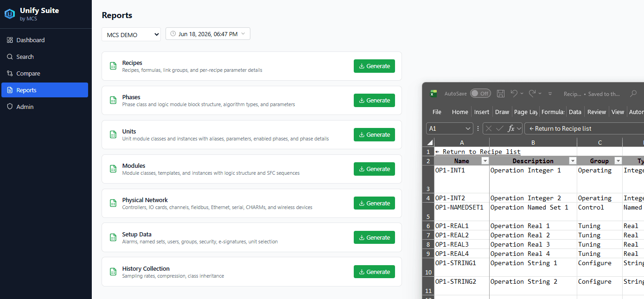Generate the Units report
This screenshot has width=644, height=299.
tap(374, 134)
